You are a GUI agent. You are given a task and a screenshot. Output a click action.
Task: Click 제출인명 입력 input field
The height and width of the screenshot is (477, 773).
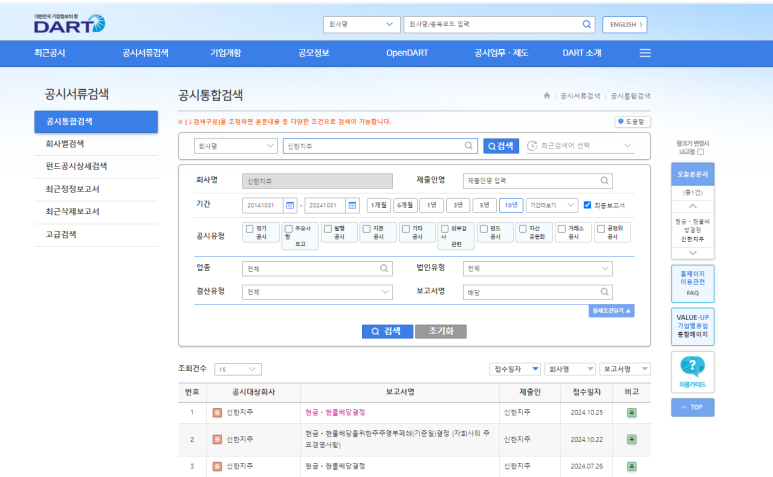537,181
